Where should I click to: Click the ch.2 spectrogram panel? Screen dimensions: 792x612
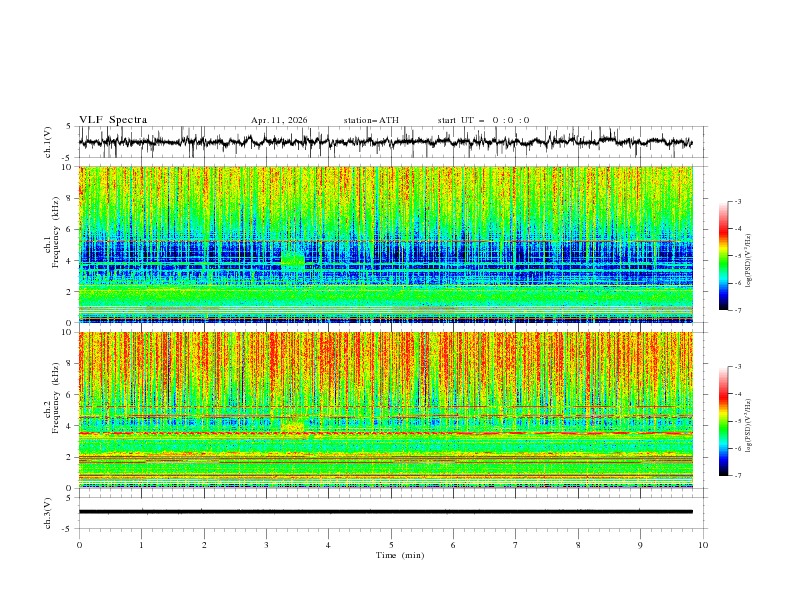point(386,410)
